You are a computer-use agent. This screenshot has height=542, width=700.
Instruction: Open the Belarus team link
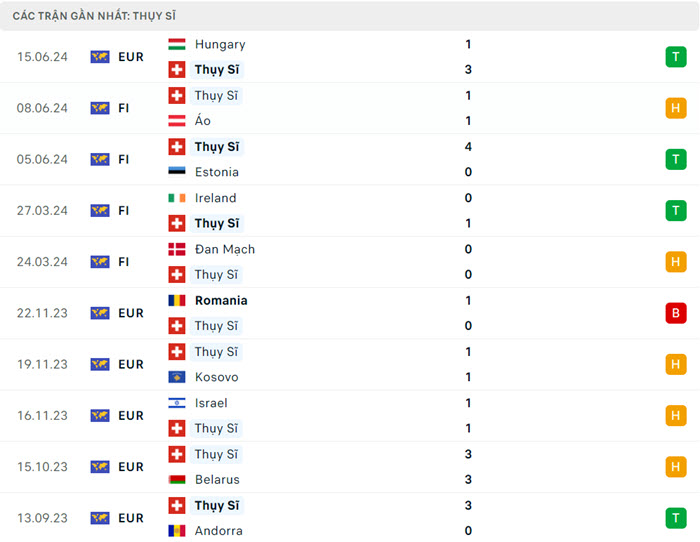pyautogui.click(x=217, y=480)
